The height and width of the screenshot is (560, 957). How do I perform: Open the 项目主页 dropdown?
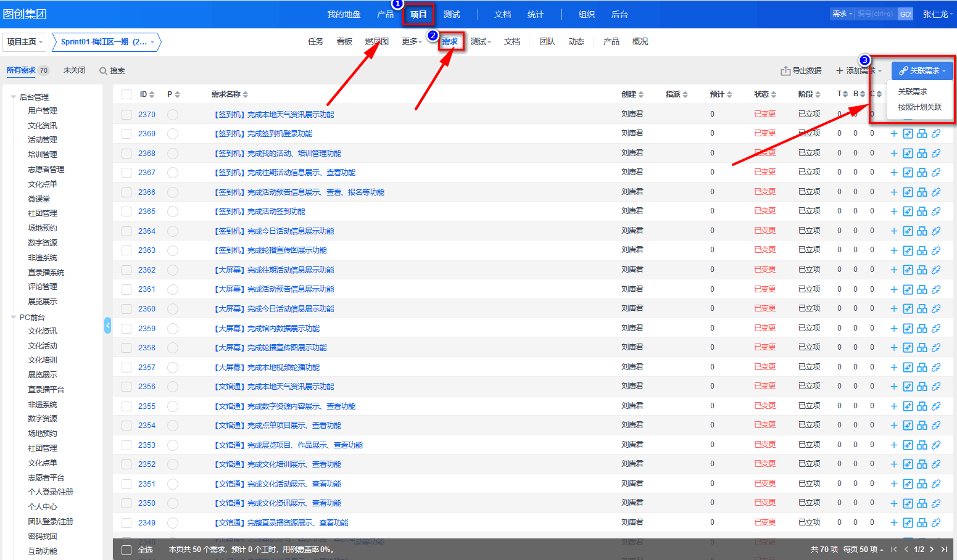[25, 42]
